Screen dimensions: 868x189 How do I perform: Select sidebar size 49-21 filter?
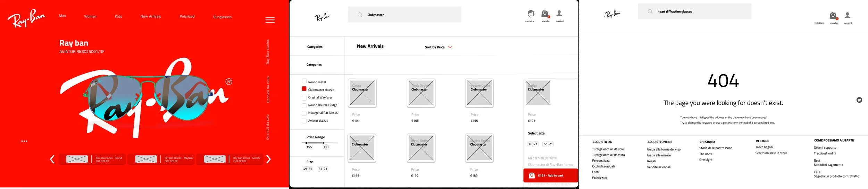click(x=308, y=169)
